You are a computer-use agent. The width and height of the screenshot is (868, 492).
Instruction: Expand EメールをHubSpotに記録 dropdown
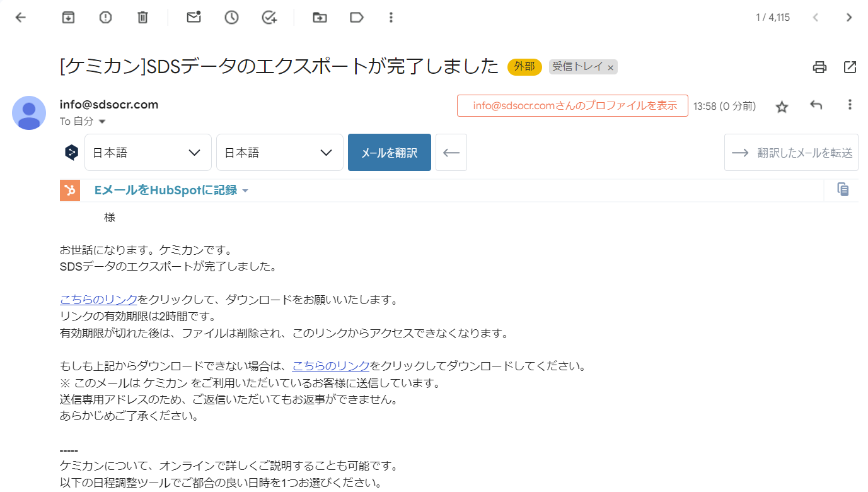click(245, 190)
